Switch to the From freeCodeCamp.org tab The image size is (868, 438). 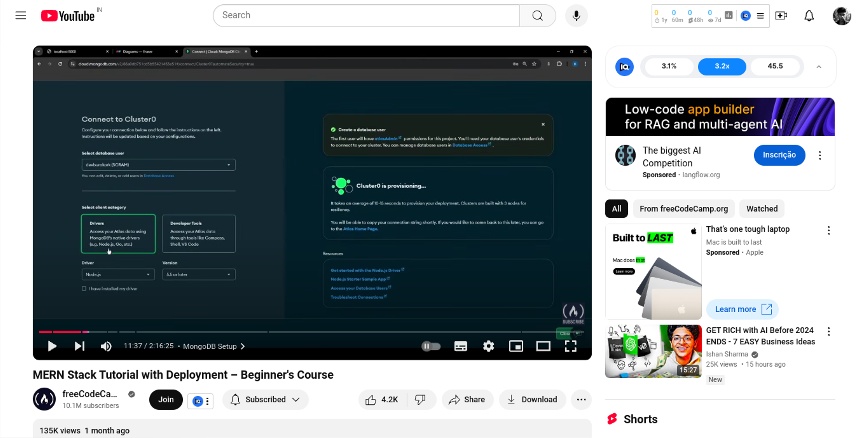[x=684, y=208]
